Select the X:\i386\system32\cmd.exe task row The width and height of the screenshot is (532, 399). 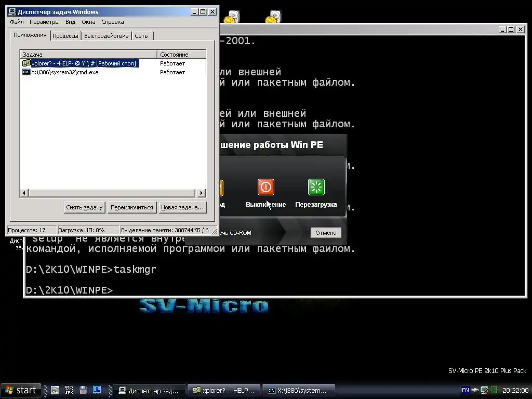pos(113,72)
